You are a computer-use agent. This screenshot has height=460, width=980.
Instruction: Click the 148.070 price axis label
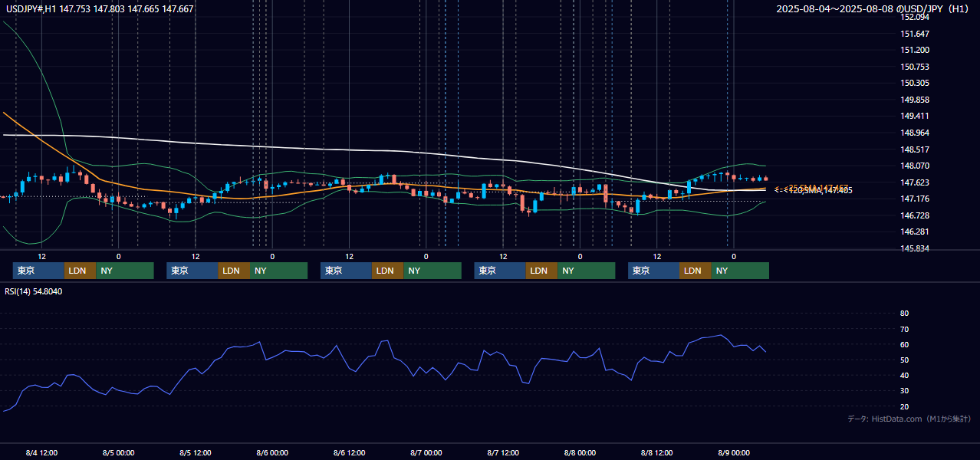[x=915, y=166]
